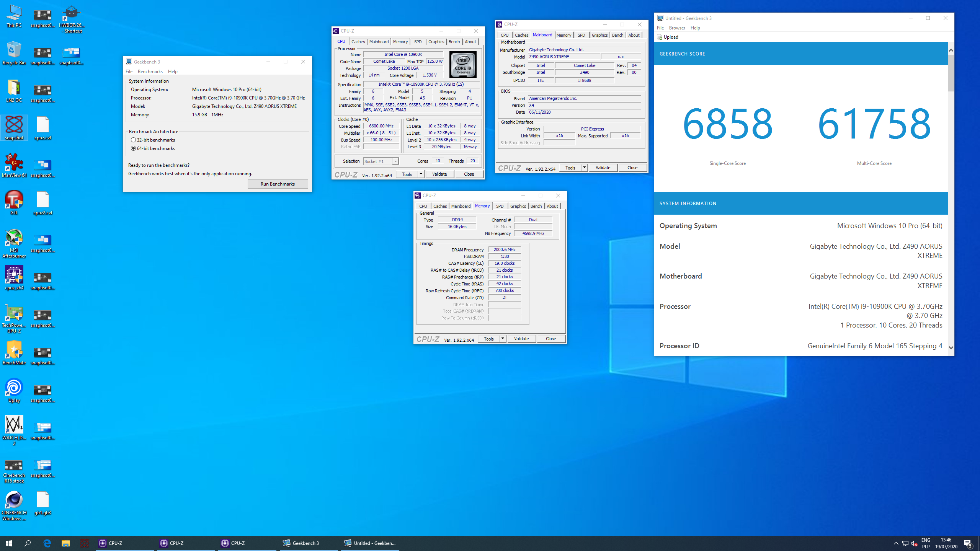Expand Tools dropdown arrow in Mainboard window

[x=584, y=168]
